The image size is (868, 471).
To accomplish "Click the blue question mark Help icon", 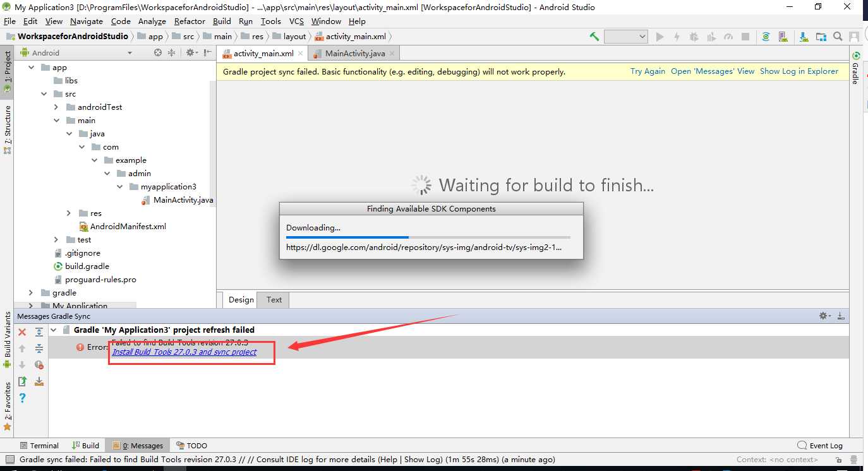I will 22,398.
